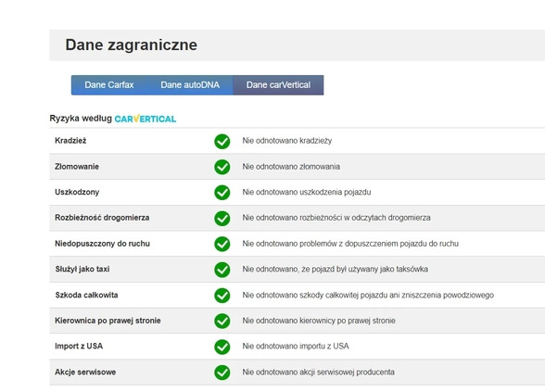Click text about szkody całkowitej i zniszczenia powodziowego
Screen dimensions: 545x392
[x=368, y=295]
